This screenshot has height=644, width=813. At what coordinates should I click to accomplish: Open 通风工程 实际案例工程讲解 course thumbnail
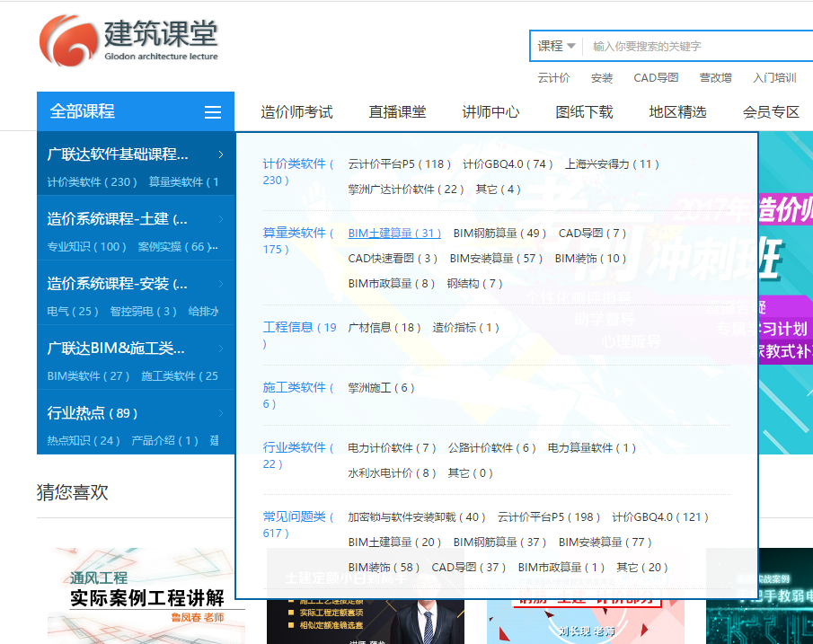(x=146, y=595)
